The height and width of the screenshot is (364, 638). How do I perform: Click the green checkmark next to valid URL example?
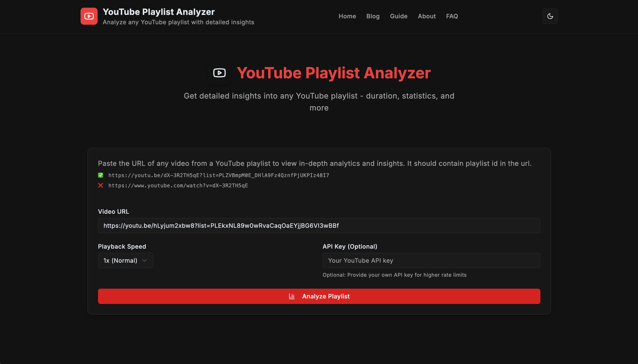pyautogui.click(x=101, y=175)
